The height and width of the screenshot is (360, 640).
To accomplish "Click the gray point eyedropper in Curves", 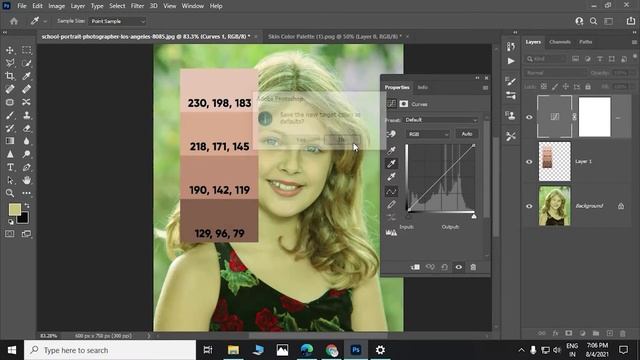I will point(391,164).
